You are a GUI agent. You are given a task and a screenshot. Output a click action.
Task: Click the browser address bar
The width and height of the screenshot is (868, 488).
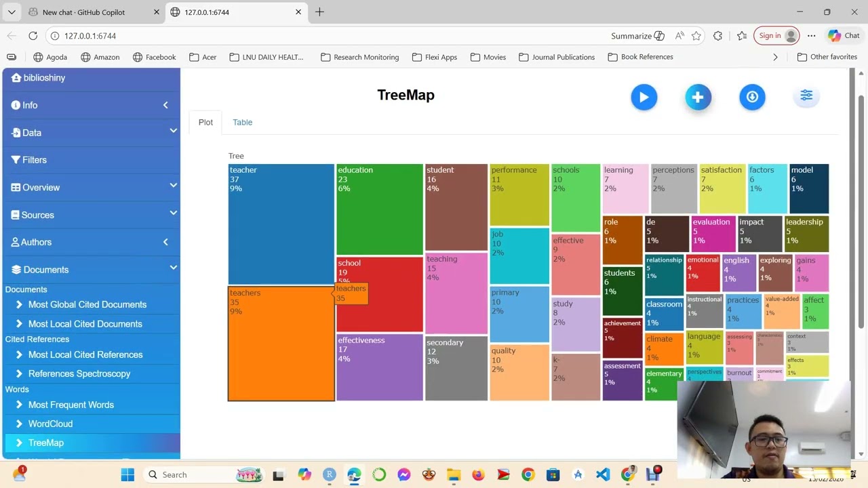325,36
